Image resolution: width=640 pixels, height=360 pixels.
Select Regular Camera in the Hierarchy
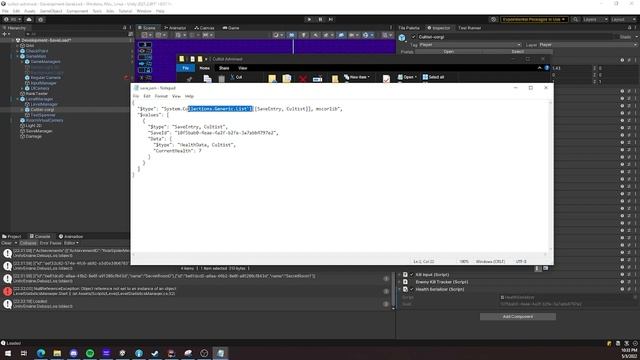[x=46, y=78]
